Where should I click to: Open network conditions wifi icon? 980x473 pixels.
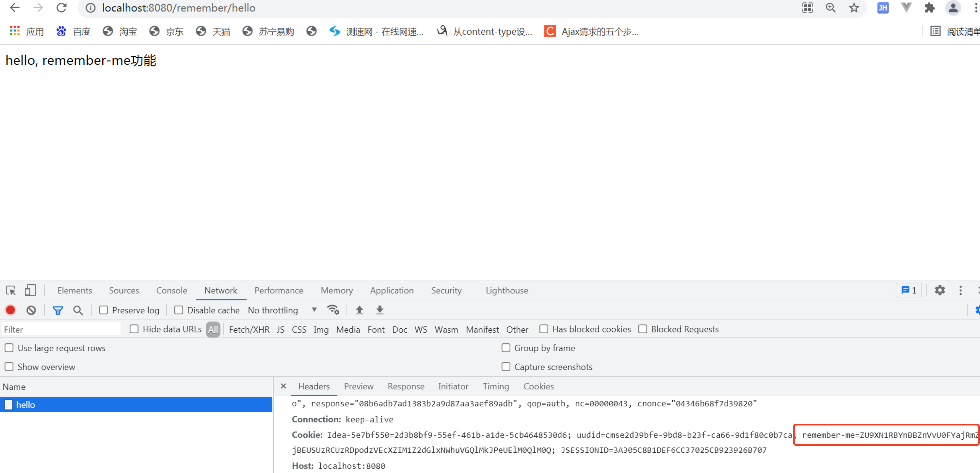coord(333,310)
